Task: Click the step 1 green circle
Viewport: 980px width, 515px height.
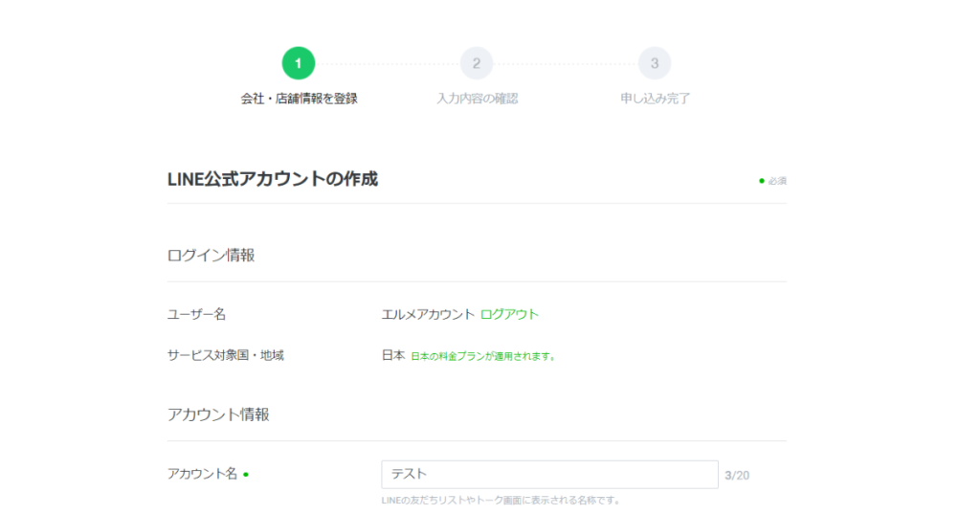Action: tap(299, 63)
